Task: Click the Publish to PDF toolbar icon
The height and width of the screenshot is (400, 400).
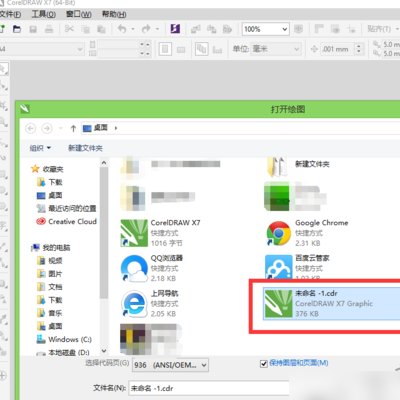Action: [x=227, y=29]
